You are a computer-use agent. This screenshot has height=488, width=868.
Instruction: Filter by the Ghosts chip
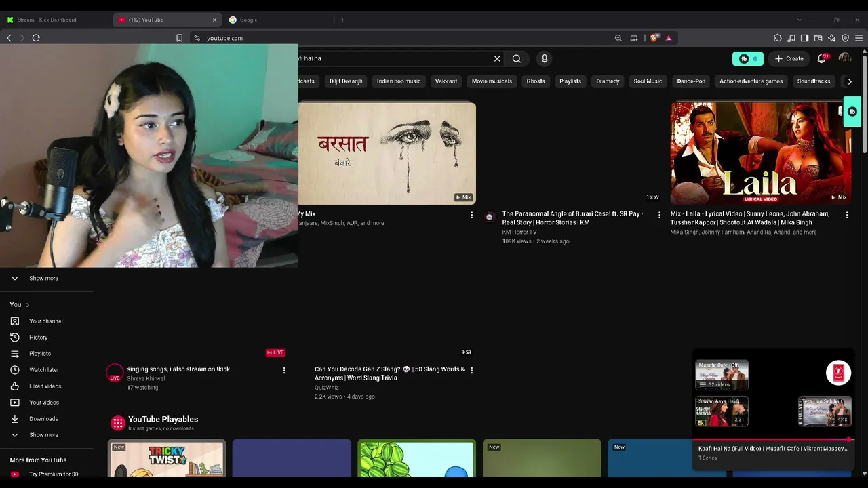coord(536,81)
